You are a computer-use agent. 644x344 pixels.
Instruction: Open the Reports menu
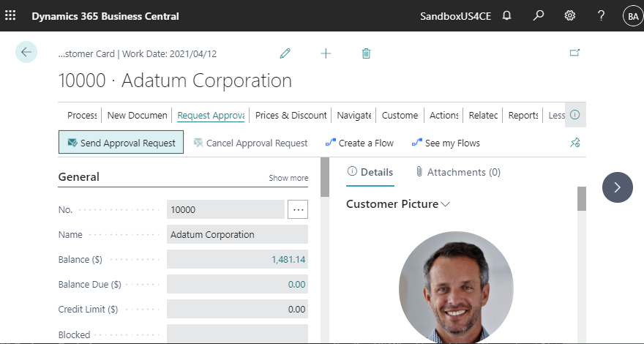pos(523,116)
